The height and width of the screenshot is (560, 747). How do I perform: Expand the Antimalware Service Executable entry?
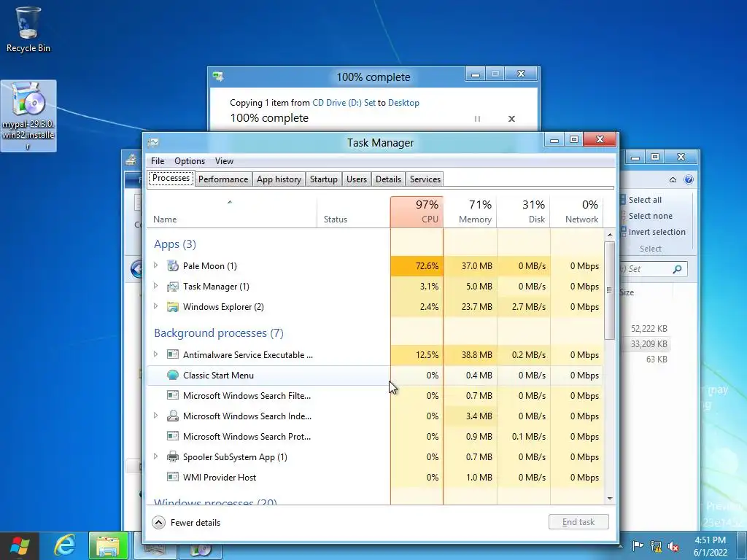(156, 354)
